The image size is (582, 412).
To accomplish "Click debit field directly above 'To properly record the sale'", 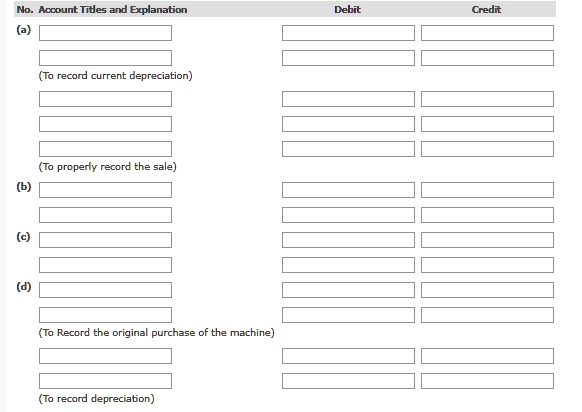I will [348, 149].
